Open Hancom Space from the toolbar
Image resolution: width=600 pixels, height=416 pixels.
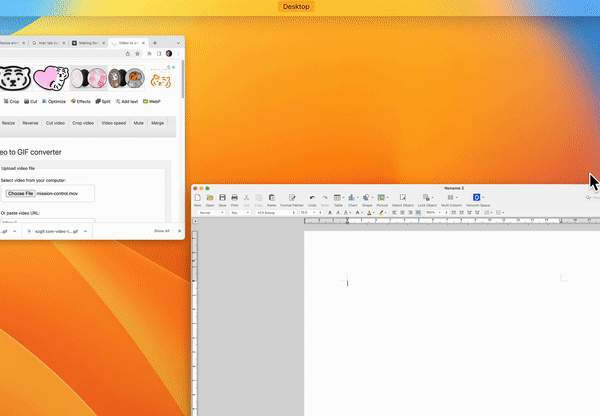point(476,197)
